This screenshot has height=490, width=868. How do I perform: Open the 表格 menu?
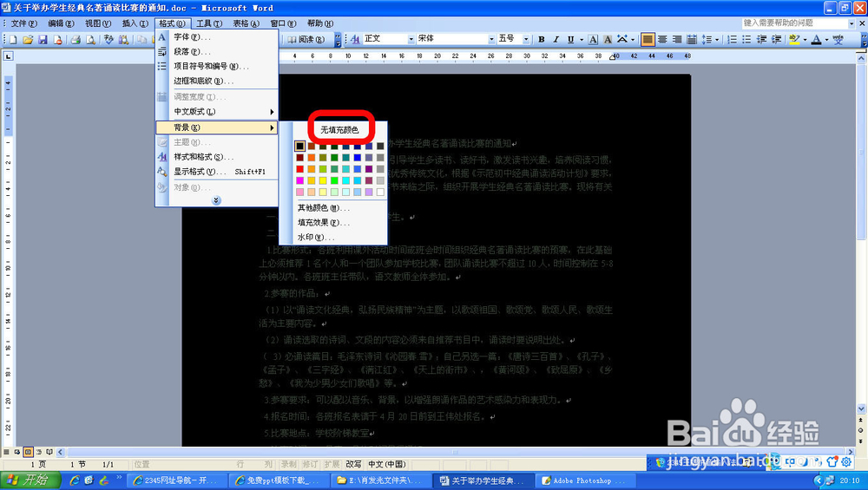click(246, 23)
